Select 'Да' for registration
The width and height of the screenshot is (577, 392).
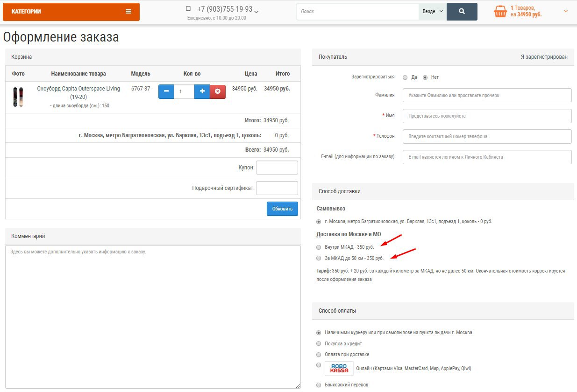point(405,77)
